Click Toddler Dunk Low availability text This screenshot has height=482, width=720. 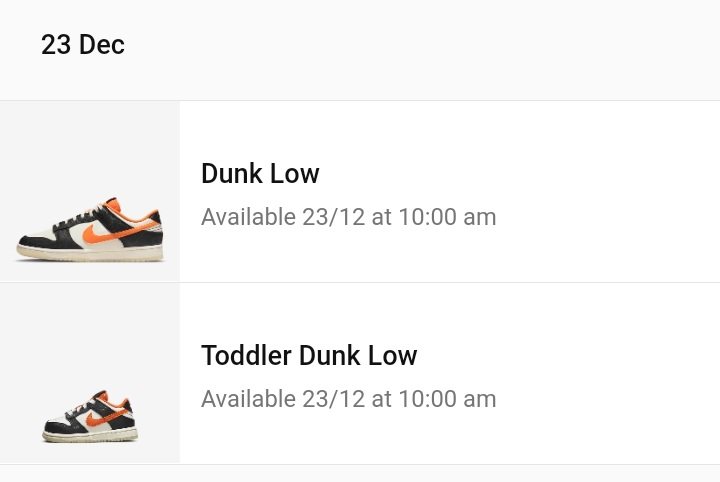(x=348, y=399)
